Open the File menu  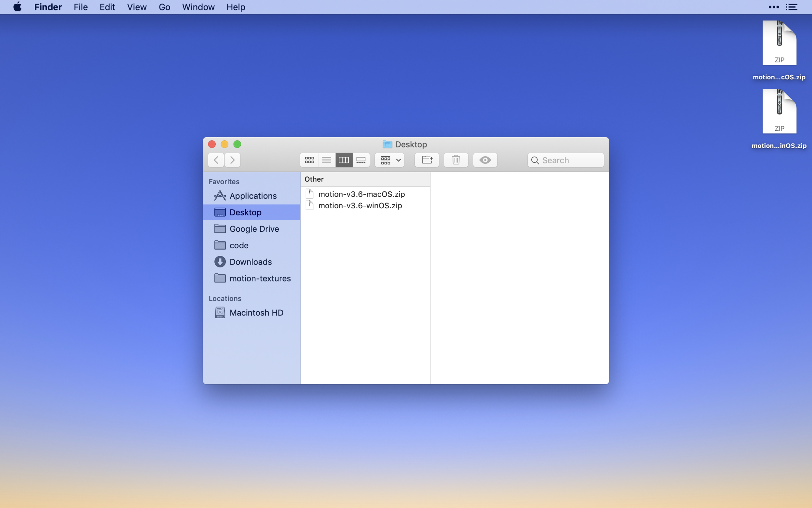click(x=81, y=7)
